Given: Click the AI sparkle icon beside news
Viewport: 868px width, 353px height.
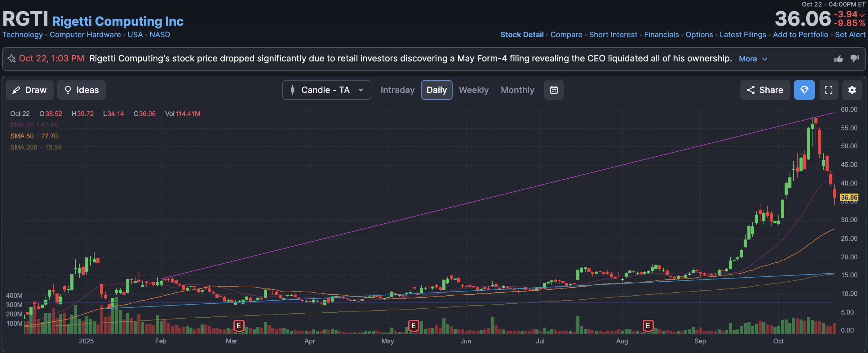Looking at the screenshot, I should (12, 59).
